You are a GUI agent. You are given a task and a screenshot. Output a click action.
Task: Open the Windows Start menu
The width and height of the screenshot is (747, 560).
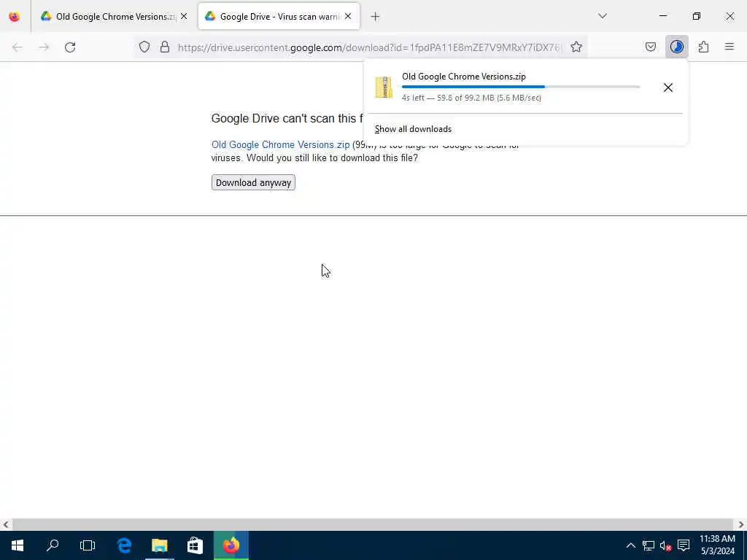[18, 545]
